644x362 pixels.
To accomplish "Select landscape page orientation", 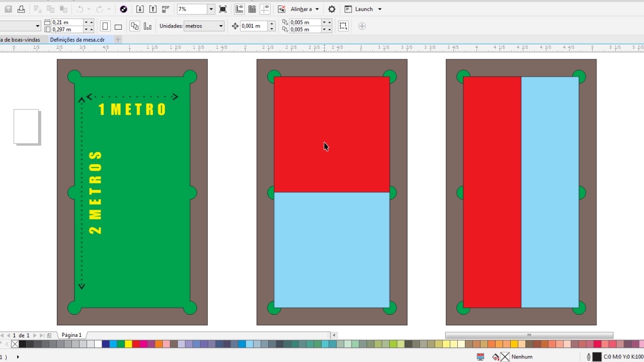I will click(x=118, y=27).
